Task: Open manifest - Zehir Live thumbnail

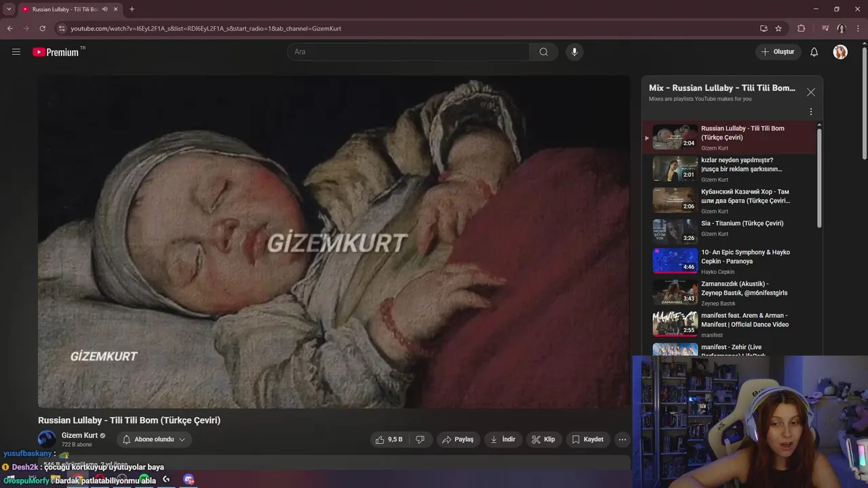Action: pos(675,350)
